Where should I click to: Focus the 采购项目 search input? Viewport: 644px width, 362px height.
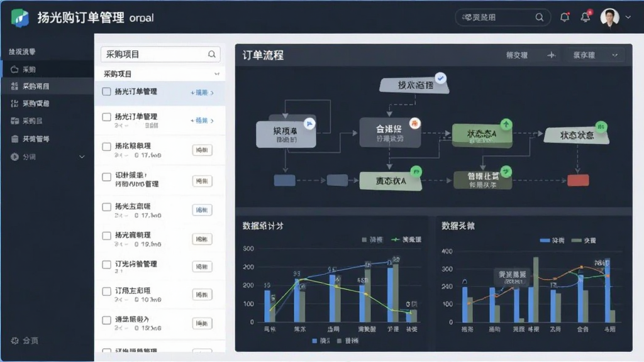click(160, 54)
